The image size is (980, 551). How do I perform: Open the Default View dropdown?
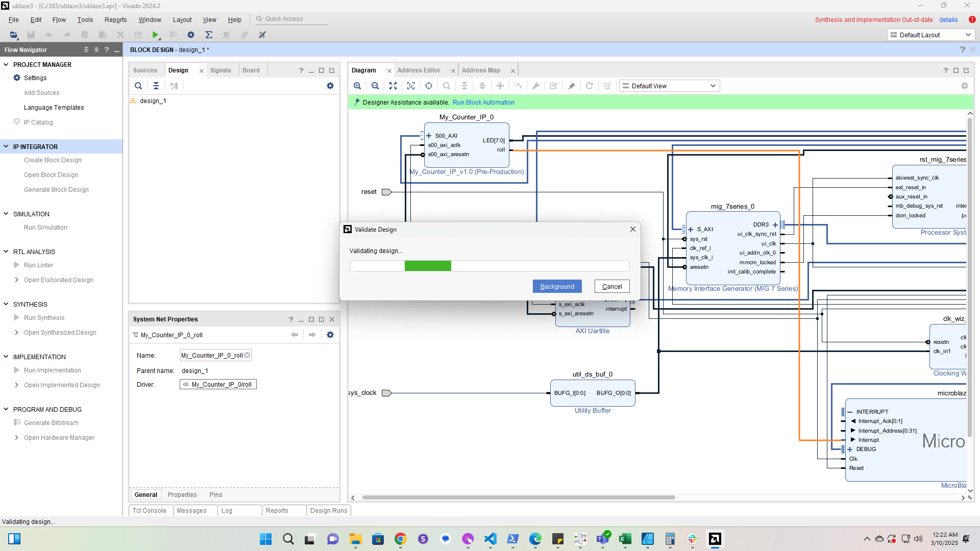click(669, 86)
